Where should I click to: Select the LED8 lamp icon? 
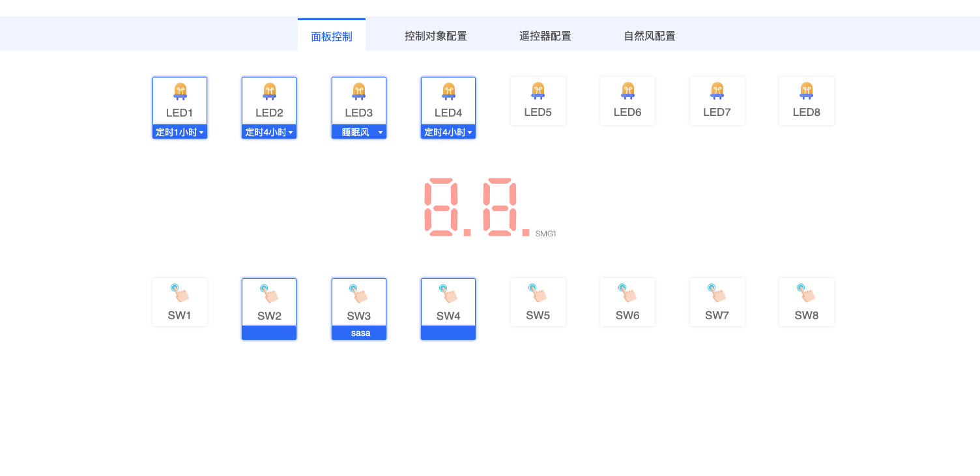807,91
